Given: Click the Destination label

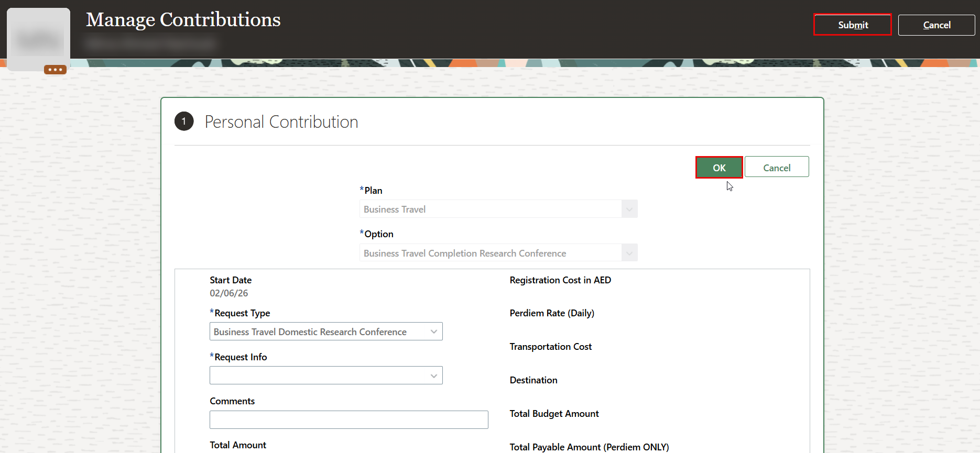Looking at the screenshot, I should coord(533,380).
